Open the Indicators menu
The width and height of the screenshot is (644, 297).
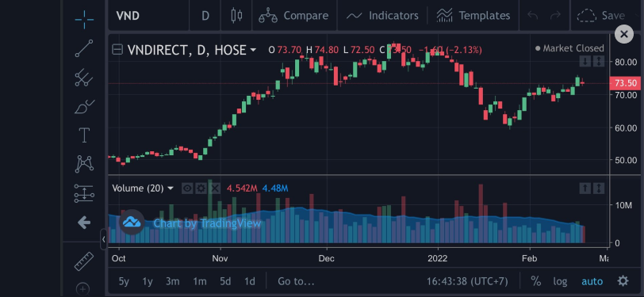click(382, 16)
